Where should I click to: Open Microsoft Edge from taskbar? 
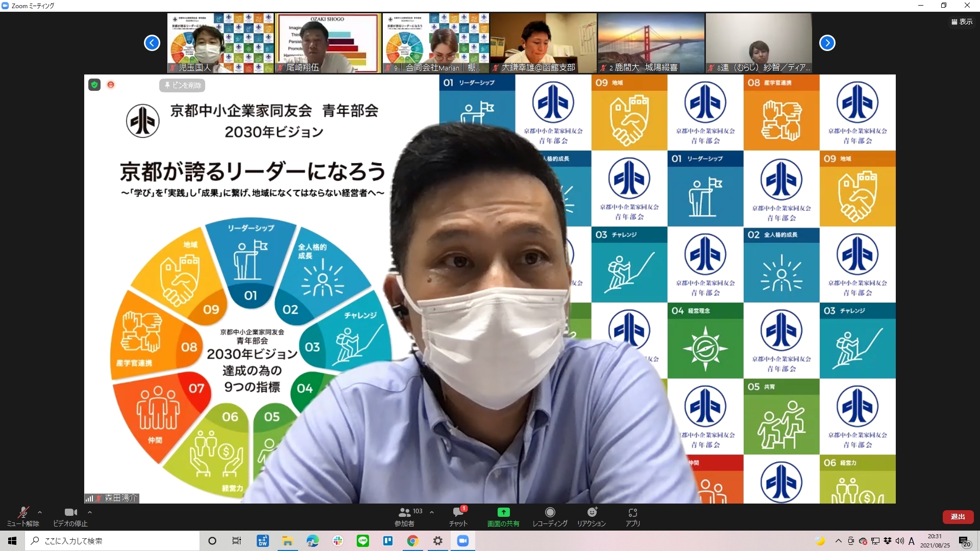312,541
